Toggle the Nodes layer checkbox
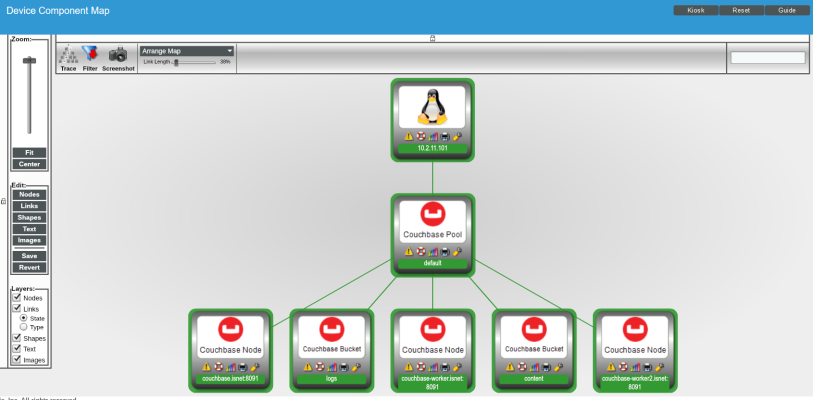The image size is (813, 400). click(x=17, y=297)
